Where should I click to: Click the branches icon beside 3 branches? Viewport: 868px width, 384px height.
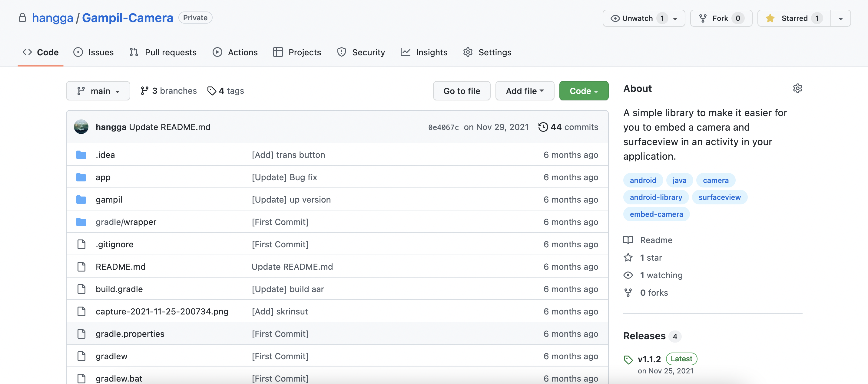pyautogui.click(x=144, y=91)
